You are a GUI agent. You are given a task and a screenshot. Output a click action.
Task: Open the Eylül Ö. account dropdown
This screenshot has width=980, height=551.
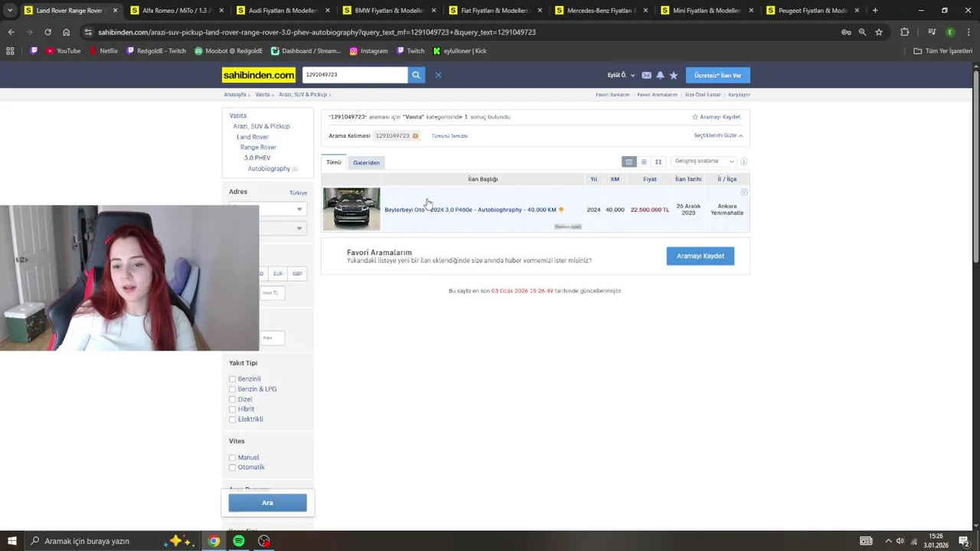pos(621,75)
